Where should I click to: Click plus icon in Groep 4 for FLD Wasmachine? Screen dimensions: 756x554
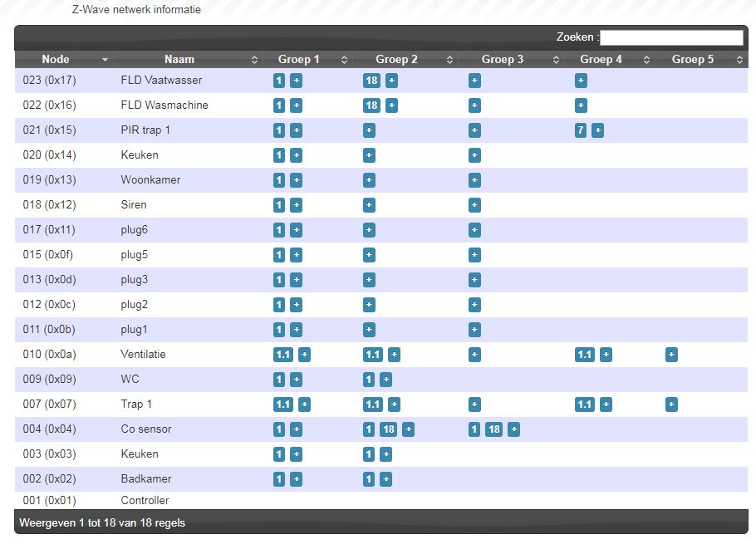(581, 105)
